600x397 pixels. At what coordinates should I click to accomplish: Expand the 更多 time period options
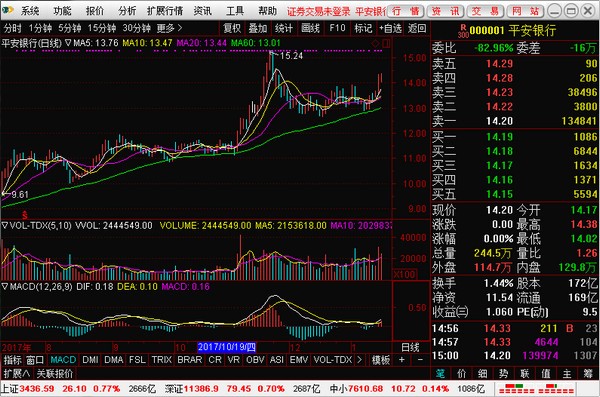(x=169, y=28)
